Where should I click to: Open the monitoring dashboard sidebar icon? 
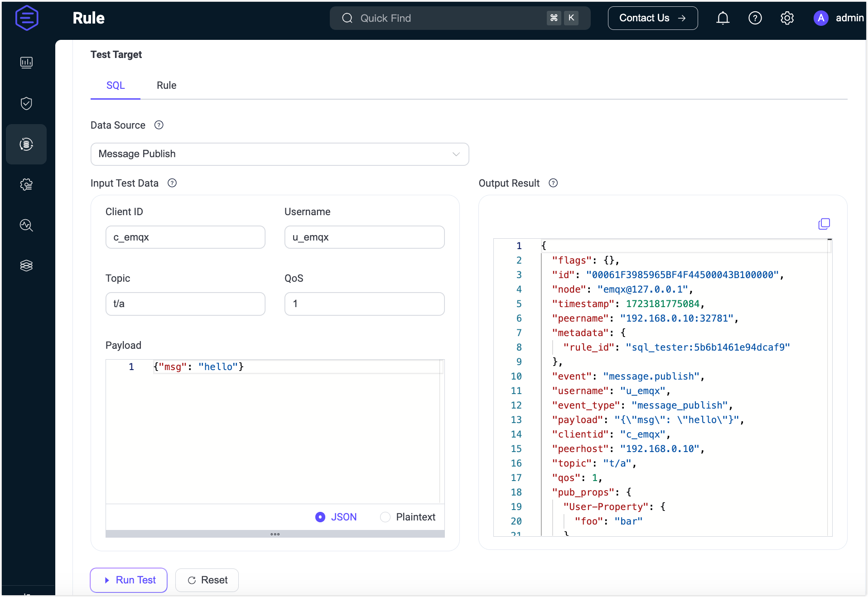pyautogui.click(x=26, y=63)
